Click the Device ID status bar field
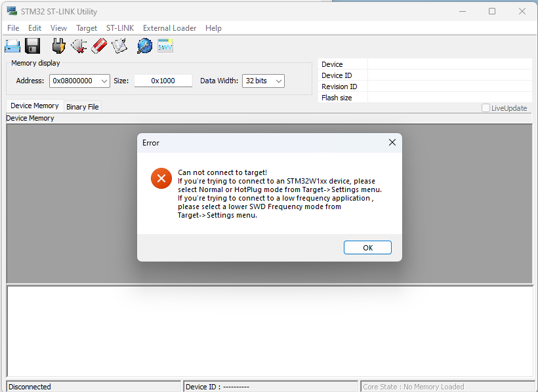 [270, 387]
